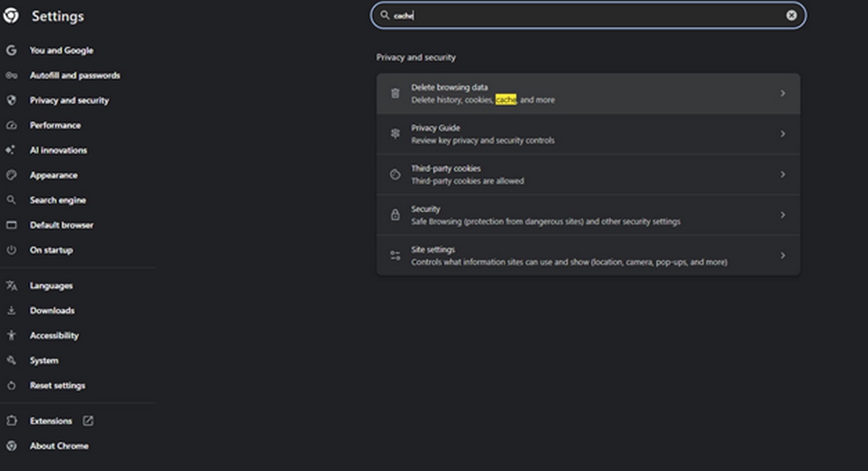Open Security via its right chevron
Viewport: 868px width, 471px height.
(x=783, y=215)
